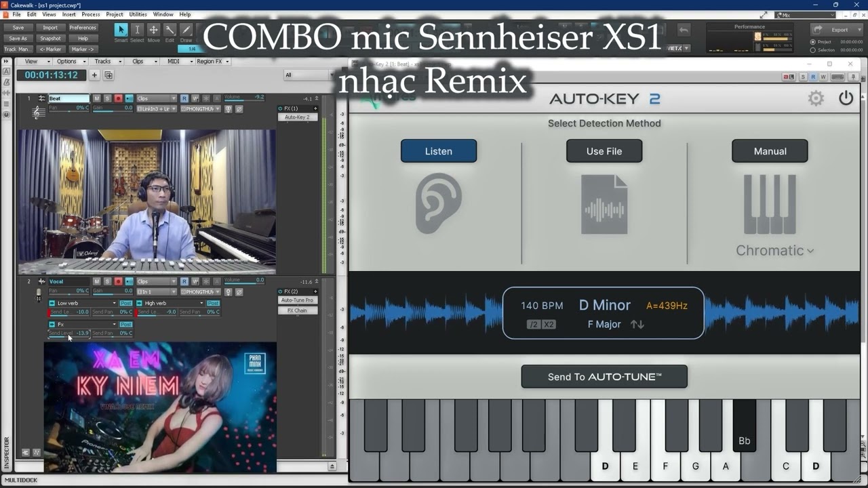
Task: Open the Vocal input In 1 dropdown
Action: pos(157,291)
